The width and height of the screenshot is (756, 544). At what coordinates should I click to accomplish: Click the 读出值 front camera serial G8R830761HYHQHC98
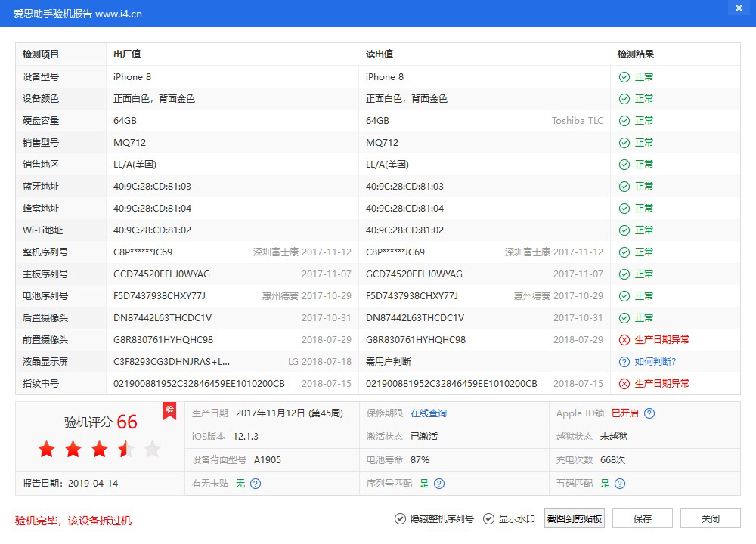(x=416, y=340)
